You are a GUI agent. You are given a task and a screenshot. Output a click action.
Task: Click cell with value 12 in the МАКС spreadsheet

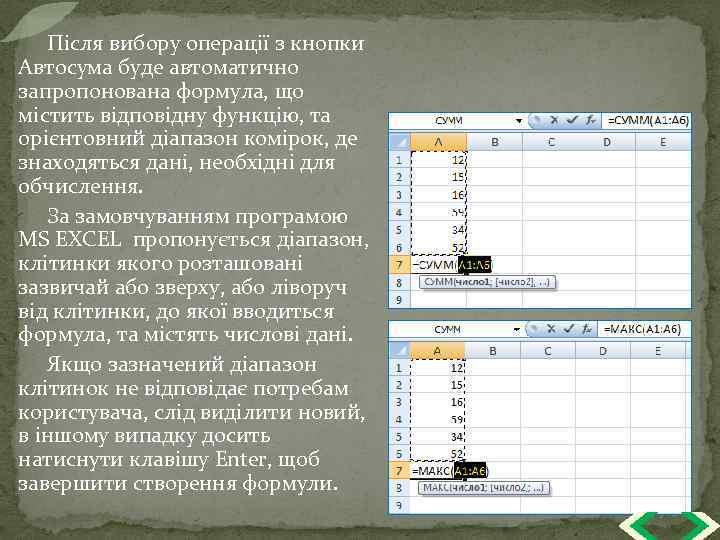(x=438, y=367)
